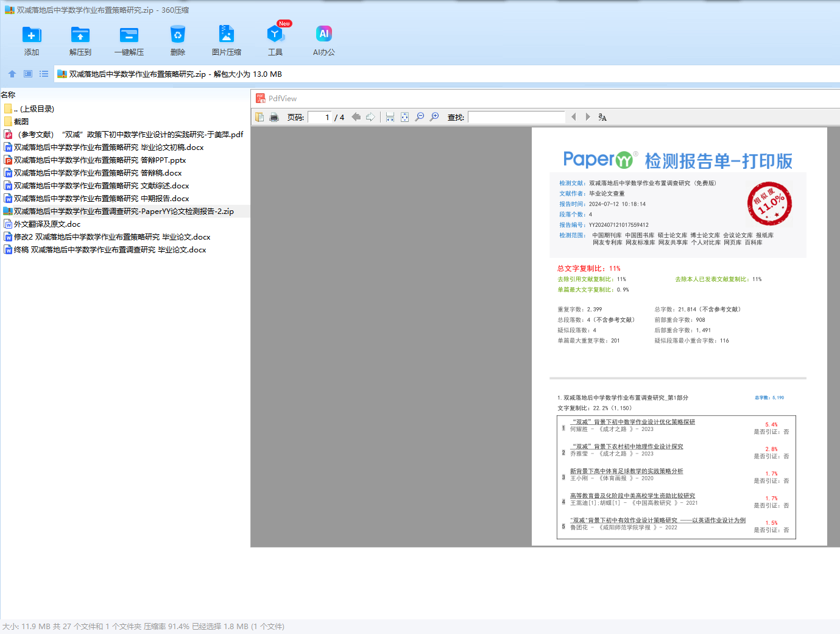
Task: Select the 文献综述.docx file
Action: tap(97, 186)
